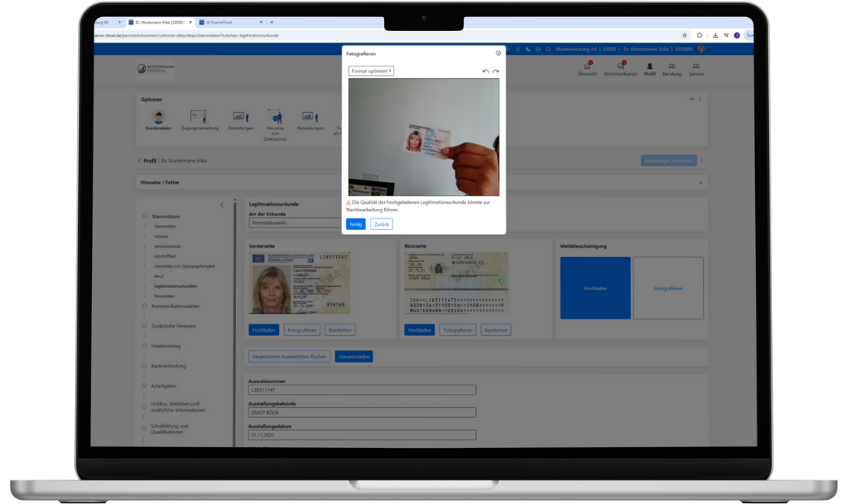
Task: Open the Kommunikation icon with notification badge
Action: point(620,68)
